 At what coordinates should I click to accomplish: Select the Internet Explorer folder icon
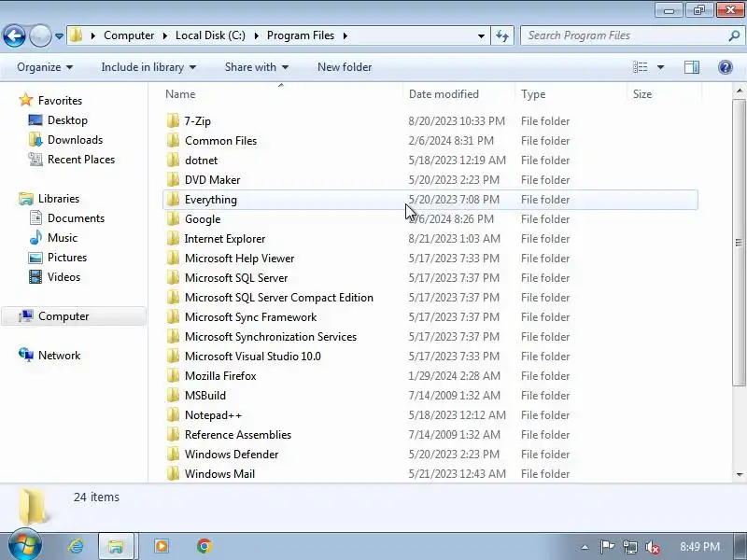coord(173,239)
